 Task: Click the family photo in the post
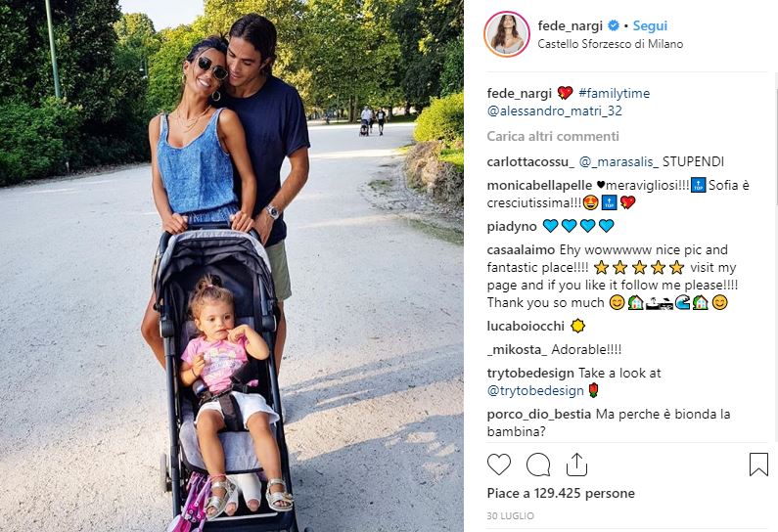click(232, 266)
